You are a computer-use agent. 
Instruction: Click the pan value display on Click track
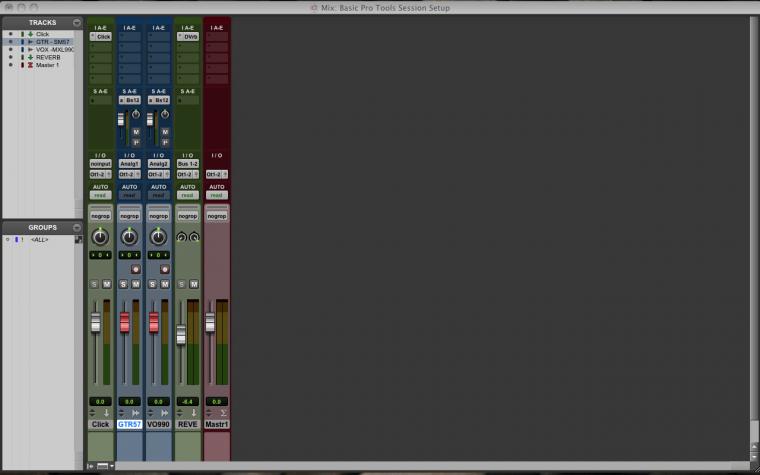click(x=100, y=255)
